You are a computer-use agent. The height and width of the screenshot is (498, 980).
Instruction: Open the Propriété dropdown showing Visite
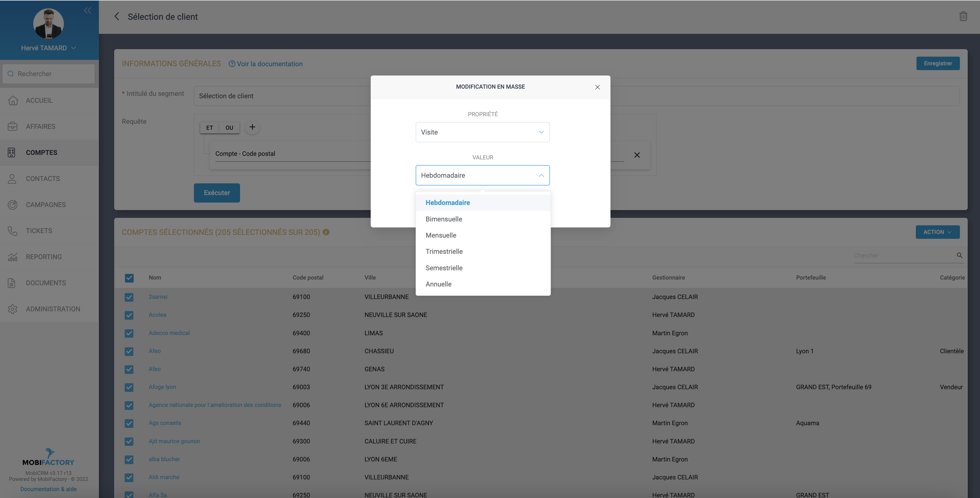483,132
